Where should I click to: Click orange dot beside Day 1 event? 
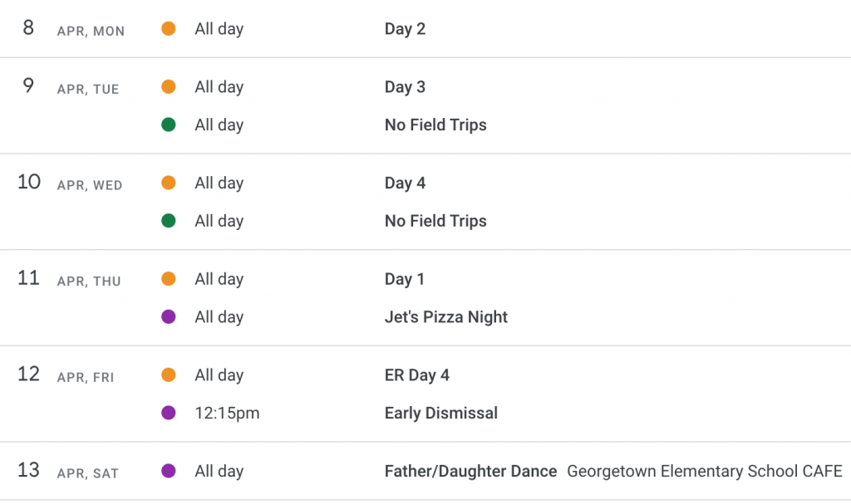pyautogui.click(x=168, y=278)
